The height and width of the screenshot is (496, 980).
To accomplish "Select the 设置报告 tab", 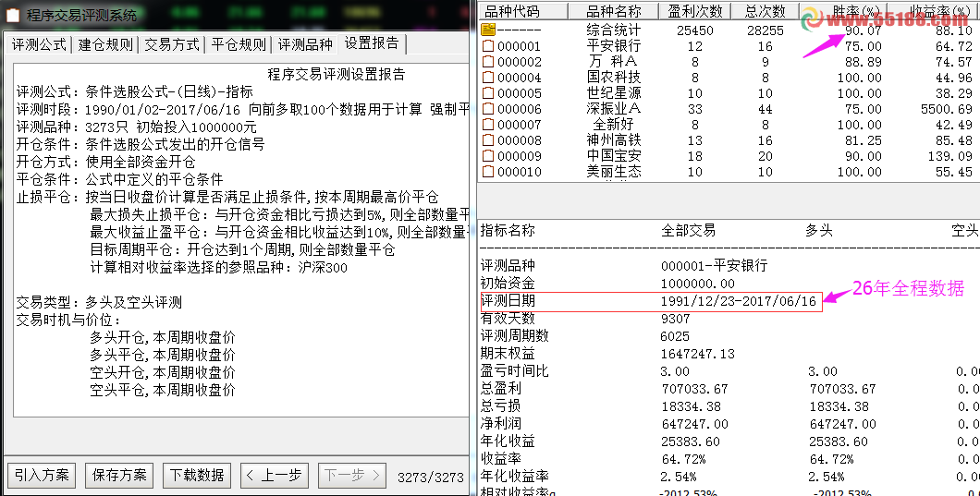I will click(x=372, y=43).
